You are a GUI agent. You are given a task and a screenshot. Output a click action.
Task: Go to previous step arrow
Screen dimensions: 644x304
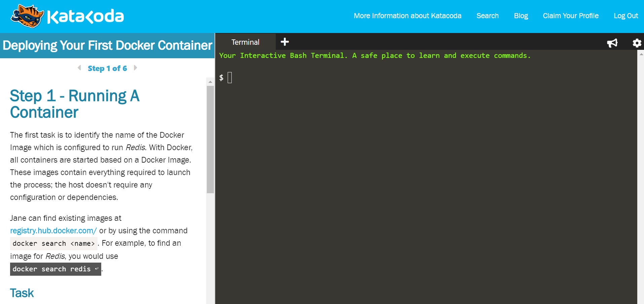[x=79, y=68]
